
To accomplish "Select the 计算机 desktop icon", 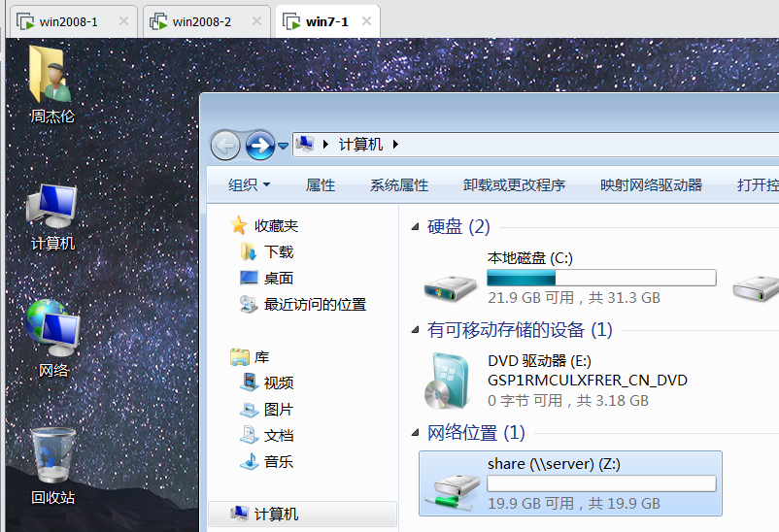I will tap(52, 217).
